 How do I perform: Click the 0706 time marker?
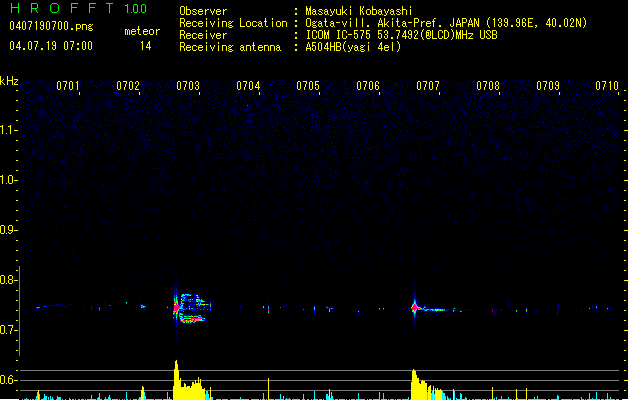point(368,86)
